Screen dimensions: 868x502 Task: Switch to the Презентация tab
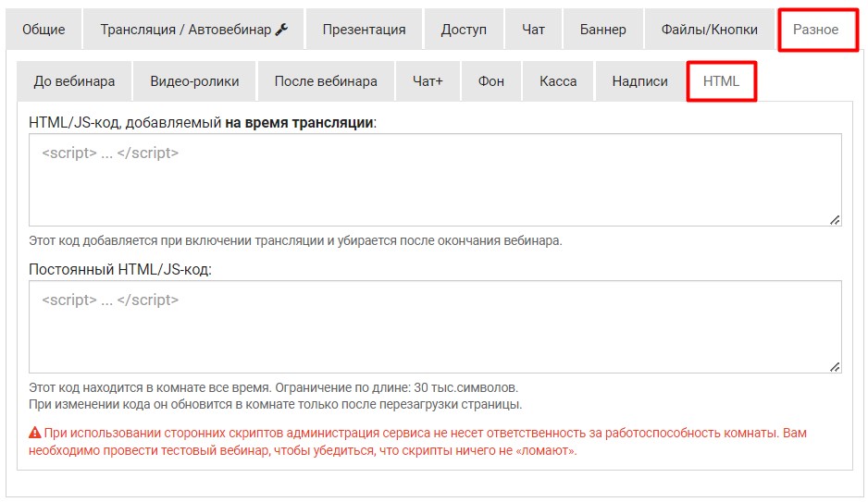[x=364, y=30]
